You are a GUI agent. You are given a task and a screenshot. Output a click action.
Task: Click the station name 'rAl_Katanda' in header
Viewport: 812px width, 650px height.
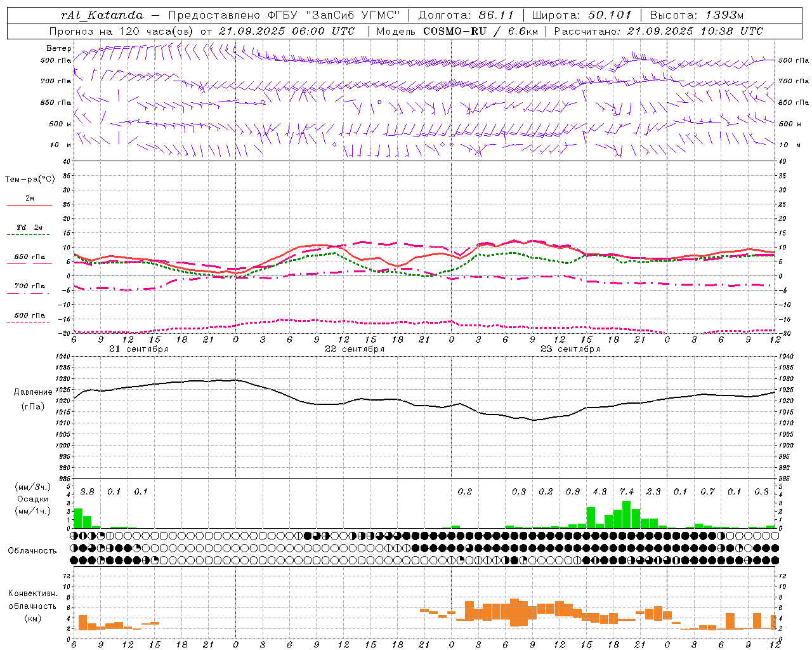coord(102,15)
